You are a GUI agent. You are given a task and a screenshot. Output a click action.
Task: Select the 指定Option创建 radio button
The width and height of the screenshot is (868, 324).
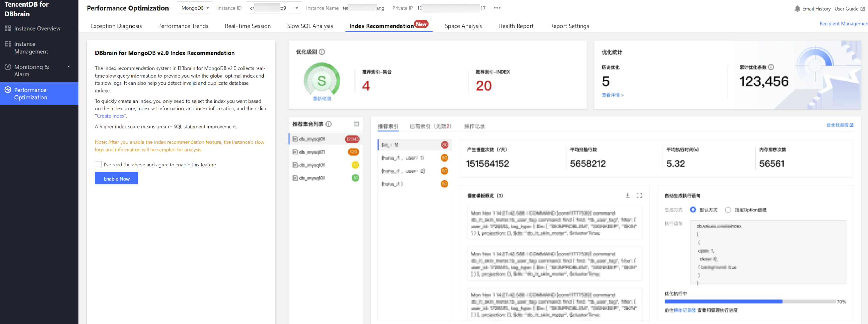[728, 210]
